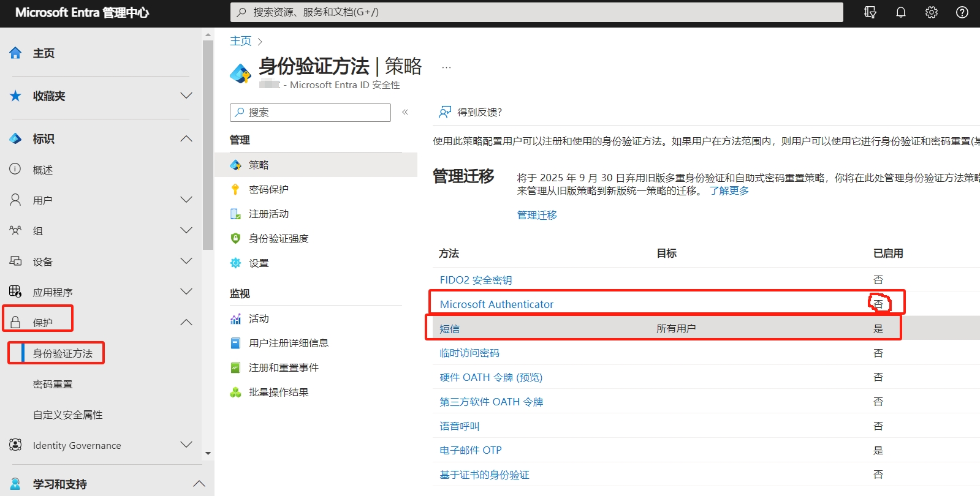Click the 身份验证强度 shield icon
Screen dimensions: 980x496
235,238
